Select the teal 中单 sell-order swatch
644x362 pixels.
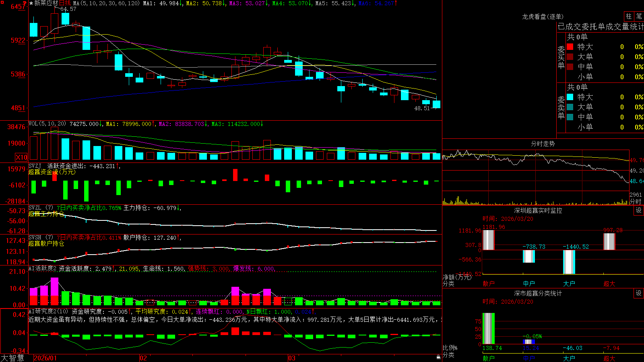(570, 117)
